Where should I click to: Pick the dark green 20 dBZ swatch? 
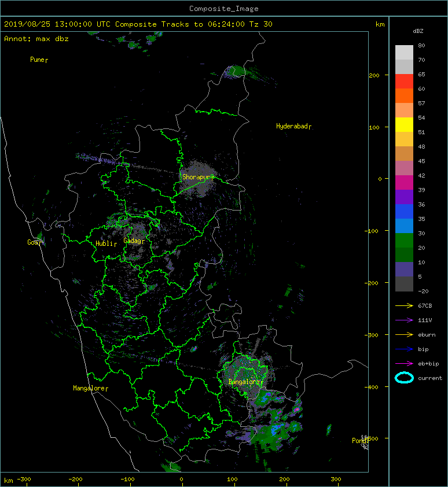404,254
